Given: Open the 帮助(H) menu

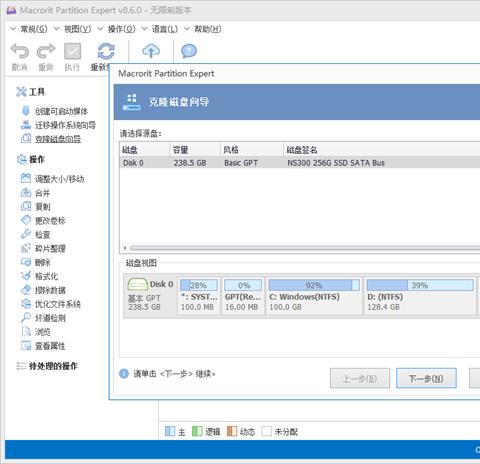Looking at the screenshot, I should coord(208,29).
